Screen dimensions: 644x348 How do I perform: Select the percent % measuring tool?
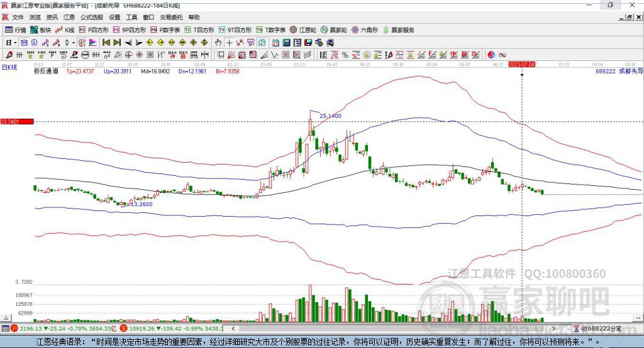tap(345, 55)
